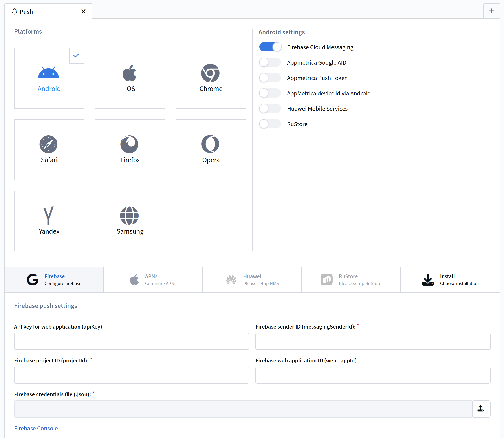Viewport: 504px width, 438px height.
Task: Click the Samsung platform label
Action: point(130,231)
